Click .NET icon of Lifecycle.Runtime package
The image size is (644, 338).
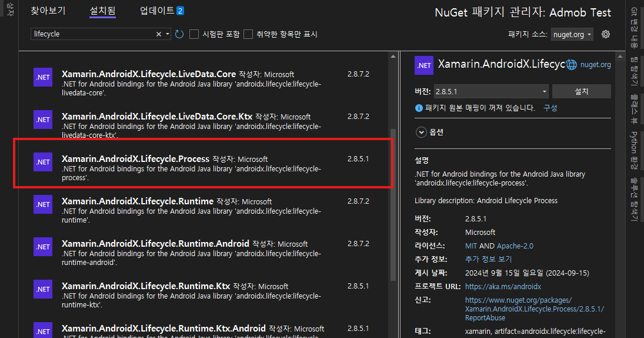pyautogui.click(x=43, y=204)
